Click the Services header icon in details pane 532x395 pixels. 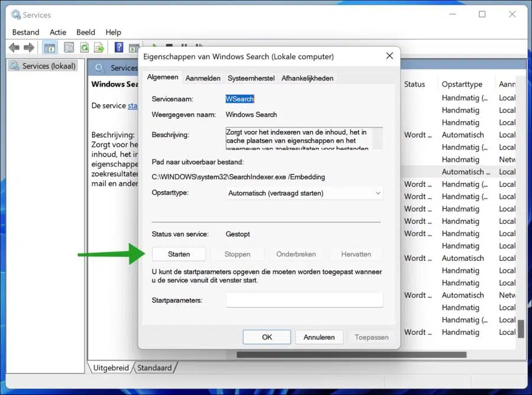pyautogui.click(x=99, y=68)
